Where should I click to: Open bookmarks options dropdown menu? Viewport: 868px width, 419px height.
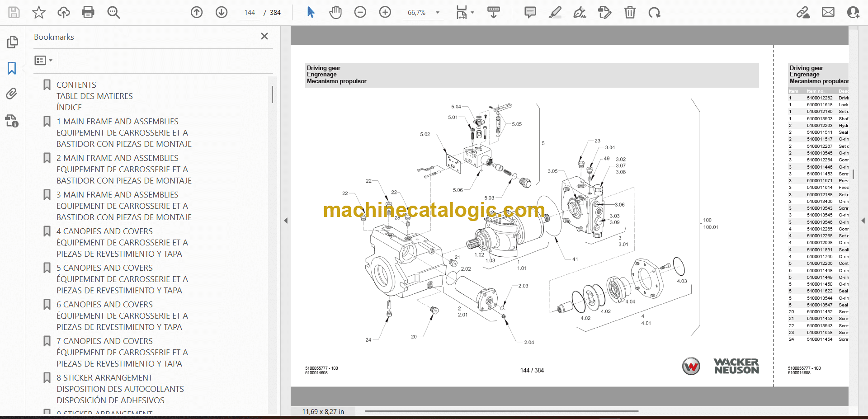44,60
